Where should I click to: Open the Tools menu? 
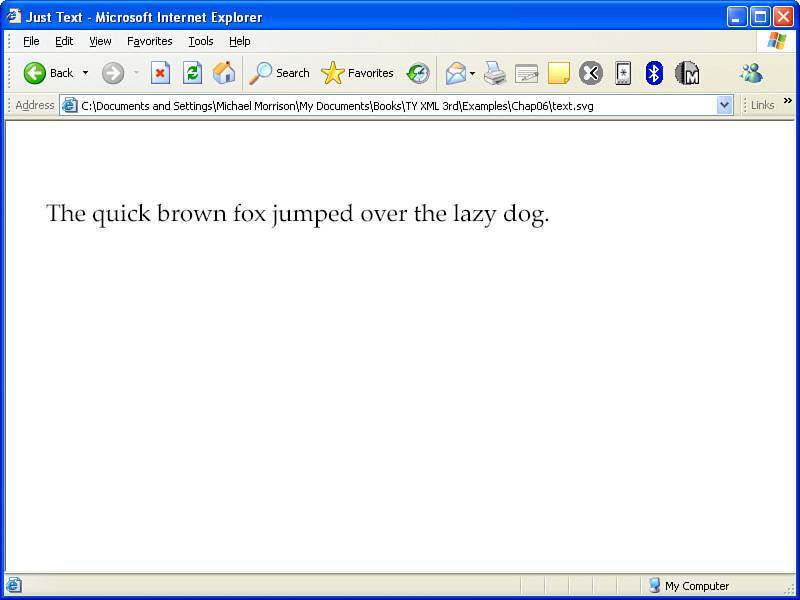coord(201,41)
